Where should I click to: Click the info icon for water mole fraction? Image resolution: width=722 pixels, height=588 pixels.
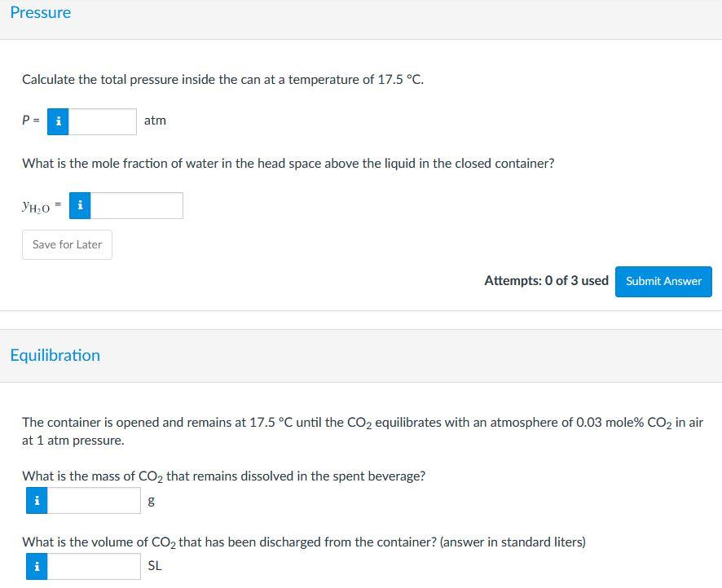pyautogui.click(x=81, y=206)
